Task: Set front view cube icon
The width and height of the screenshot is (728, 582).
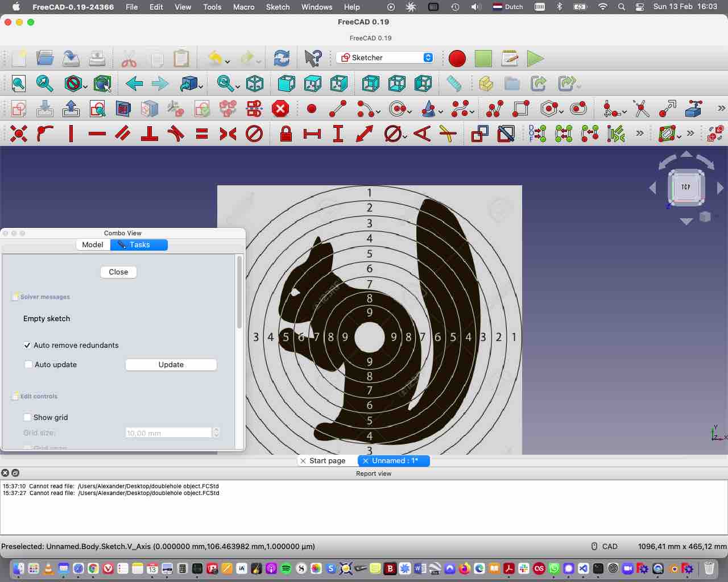Action: click(x=286, y=84)
